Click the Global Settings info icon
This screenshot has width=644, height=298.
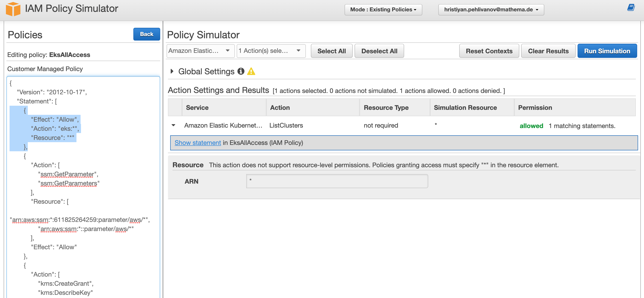point(241,72)
